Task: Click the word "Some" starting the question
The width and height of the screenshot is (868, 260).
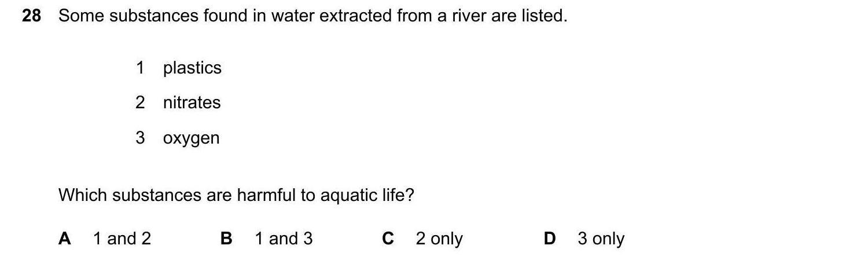Action: pos(82,16)
